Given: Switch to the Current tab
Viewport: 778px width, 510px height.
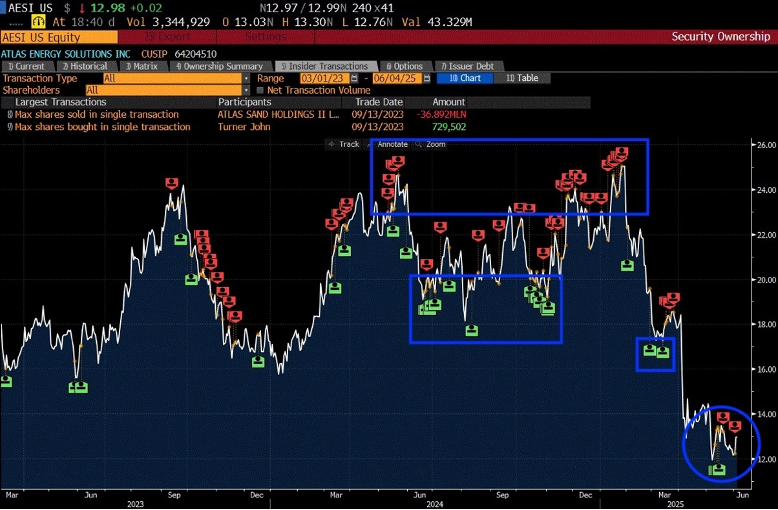Looking at the screenshot, I should (x=27, y=66).
